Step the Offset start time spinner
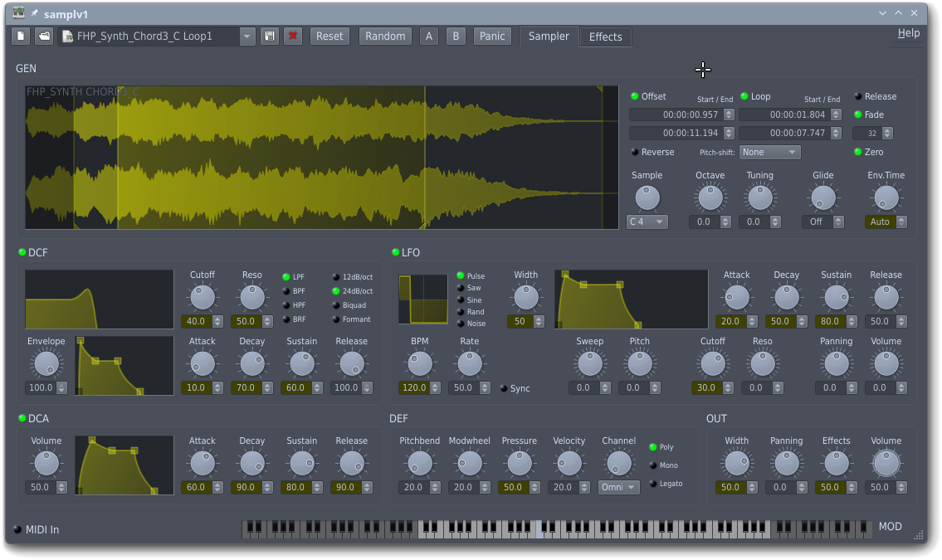942x560 pixels. tap(729, 114)
